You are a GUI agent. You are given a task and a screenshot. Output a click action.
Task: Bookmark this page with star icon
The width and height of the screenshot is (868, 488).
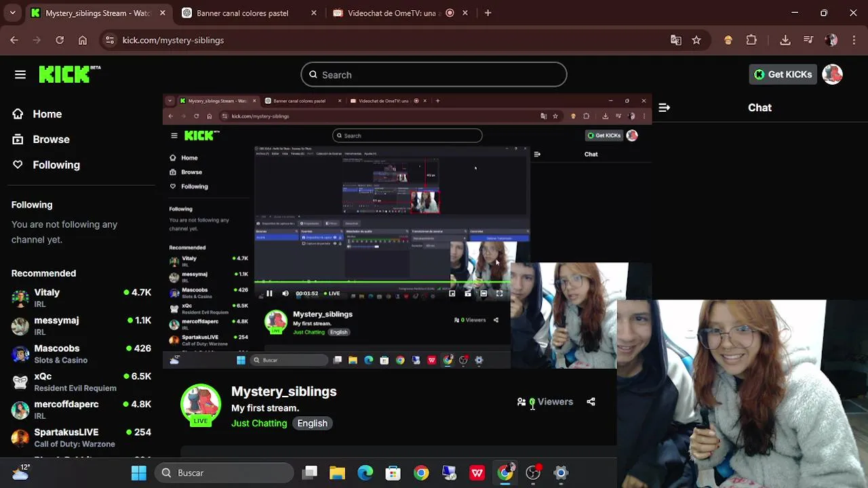[x=696, y=40]
